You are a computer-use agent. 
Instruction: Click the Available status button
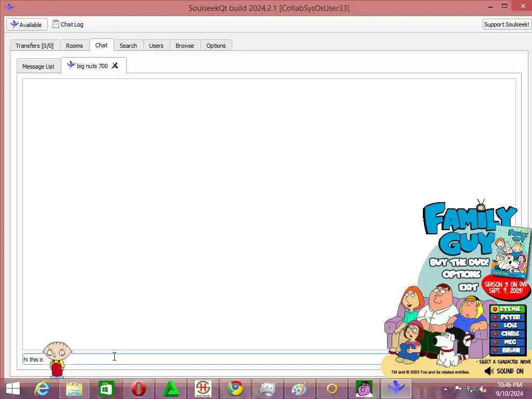point(27,24)
